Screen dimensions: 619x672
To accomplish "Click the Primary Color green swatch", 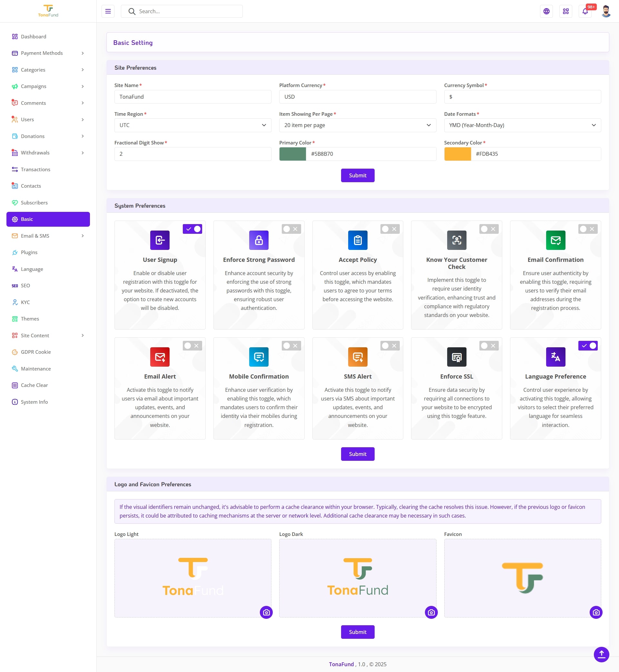I will [292, 154].
